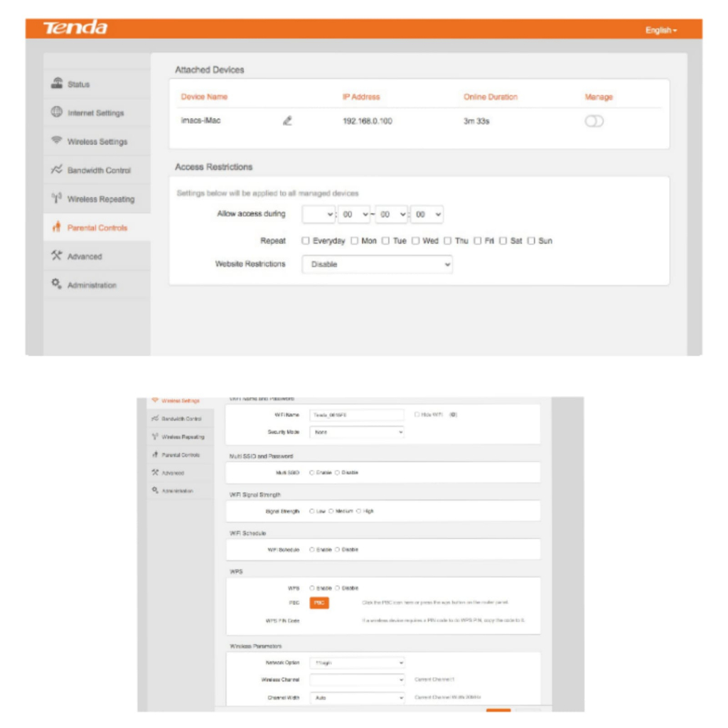Viewport: 728px width, 728px height.
Task: Tick the Hide WiFi checkbox
Action: click(417, 414)
